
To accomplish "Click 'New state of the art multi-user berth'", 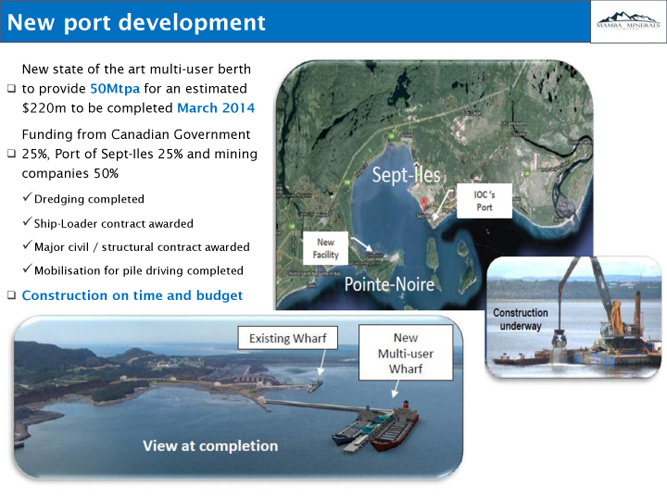I will [x=136, y=69].
